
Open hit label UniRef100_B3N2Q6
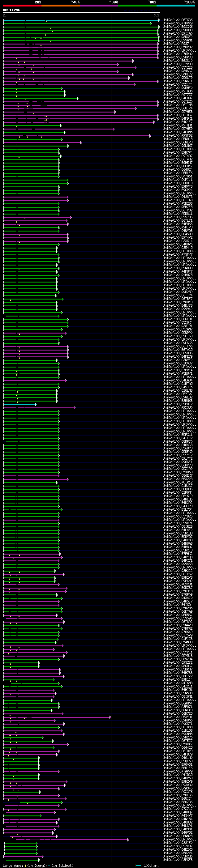[x=178, y=856]
